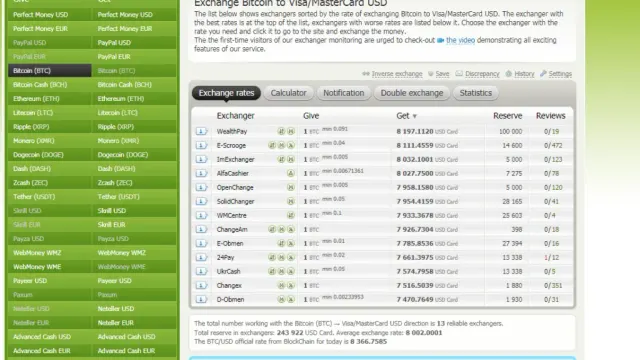640x360 pixels.
Task: Click the reserve value 27 394
Action: click(512, 243)
